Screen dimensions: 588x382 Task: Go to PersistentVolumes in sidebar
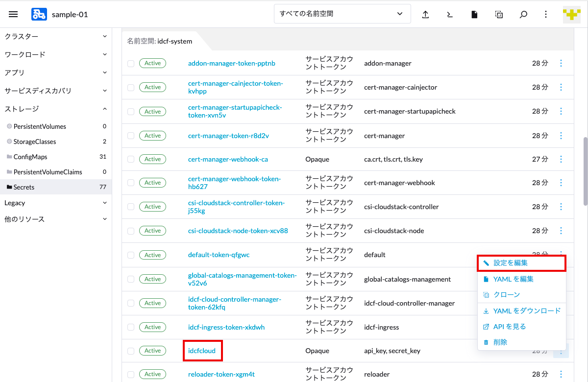coord(56,126)
